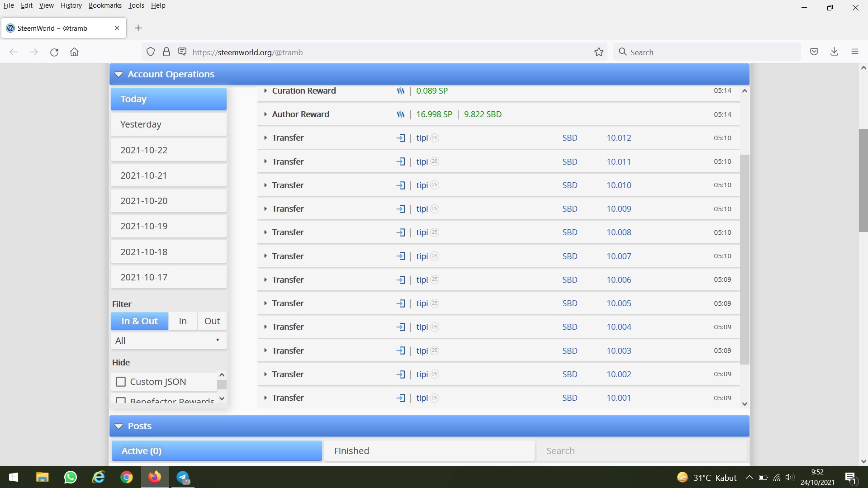The image size is (868, 488).
Task: Open a new browser tab
Action: [x=138, y=28]
